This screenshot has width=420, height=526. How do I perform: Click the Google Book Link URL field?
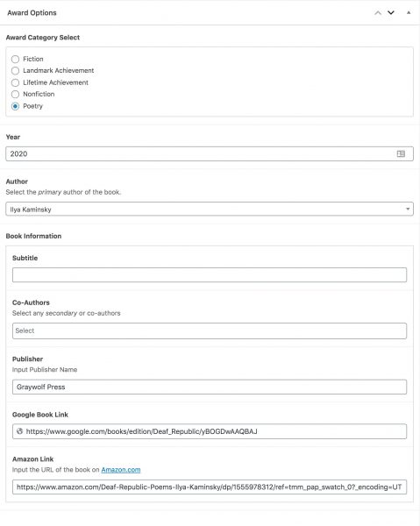pos(210,431)
